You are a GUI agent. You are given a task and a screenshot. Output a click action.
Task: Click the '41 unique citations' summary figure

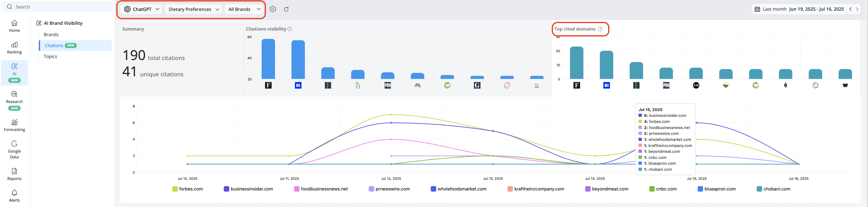point(153,72)
